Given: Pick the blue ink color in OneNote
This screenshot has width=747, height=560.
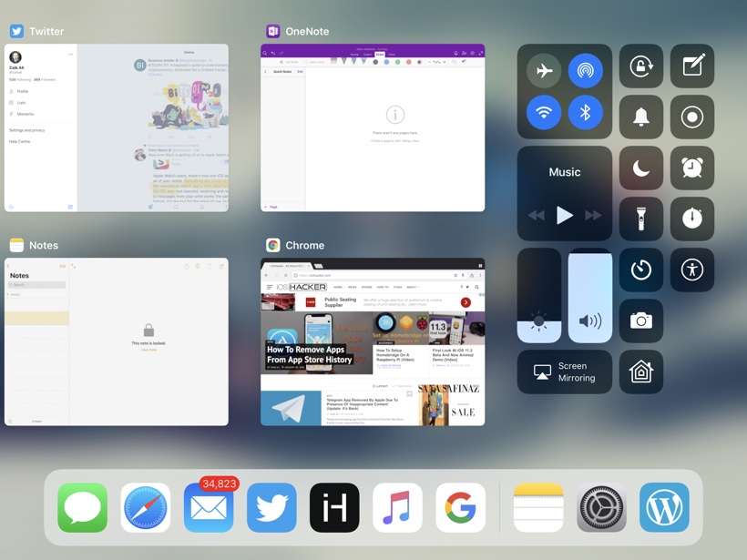Looking at the screenshot, I should pyautogui.click(x=386, y=62).
